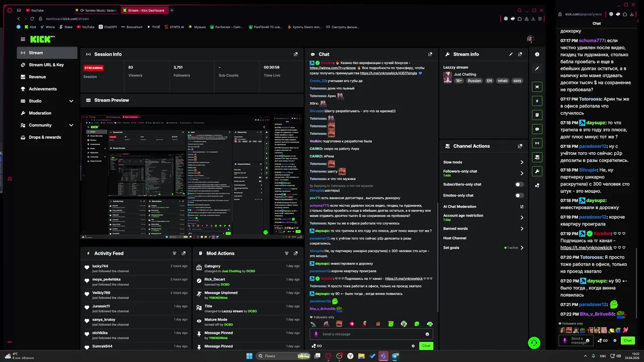
Task: Toggle the wrench widget icon in right sidebar
Action: 537,171
